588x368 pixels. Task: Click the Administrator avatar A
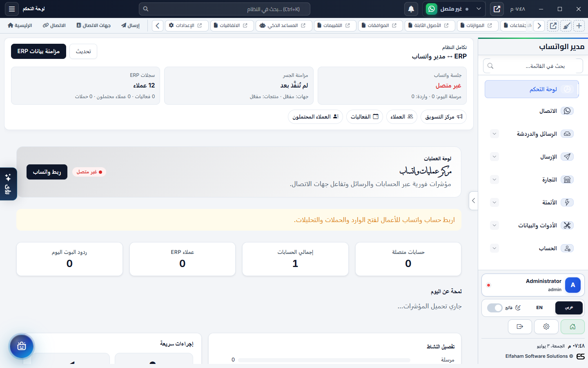point(572,285)
